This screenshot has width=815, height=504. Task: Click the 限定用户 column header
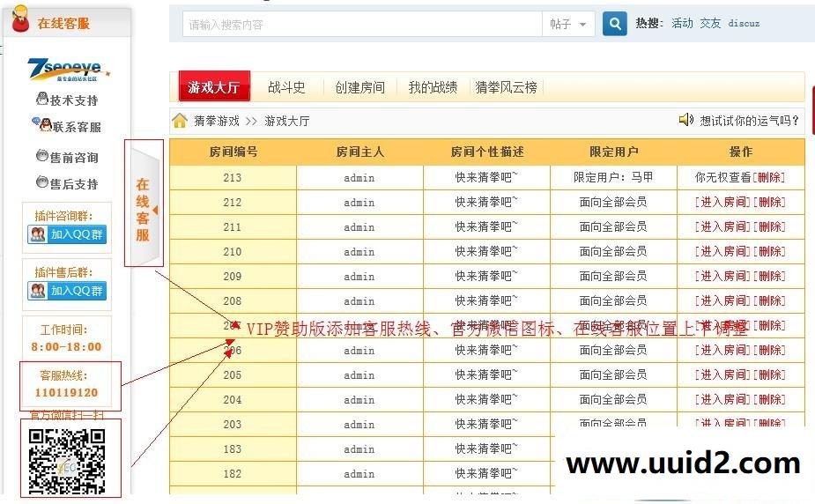point(614,152)
